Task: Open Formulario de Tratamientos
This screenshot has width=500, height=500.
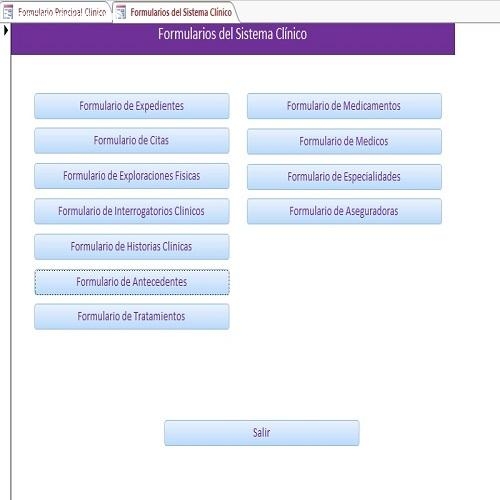Action: (132, 317)
